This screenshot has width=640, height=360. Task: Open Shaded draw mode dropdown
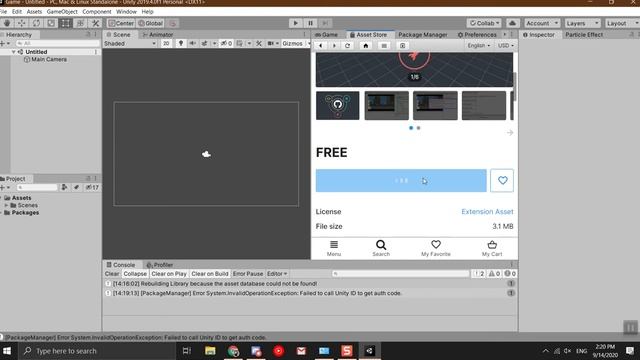pyautogui.click(x=130, y=43)
